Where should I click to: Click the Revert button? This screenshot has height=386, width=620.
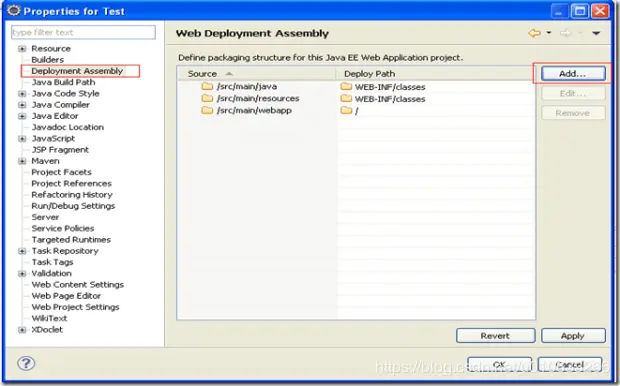pyautogui.click(x=495, y=336)
